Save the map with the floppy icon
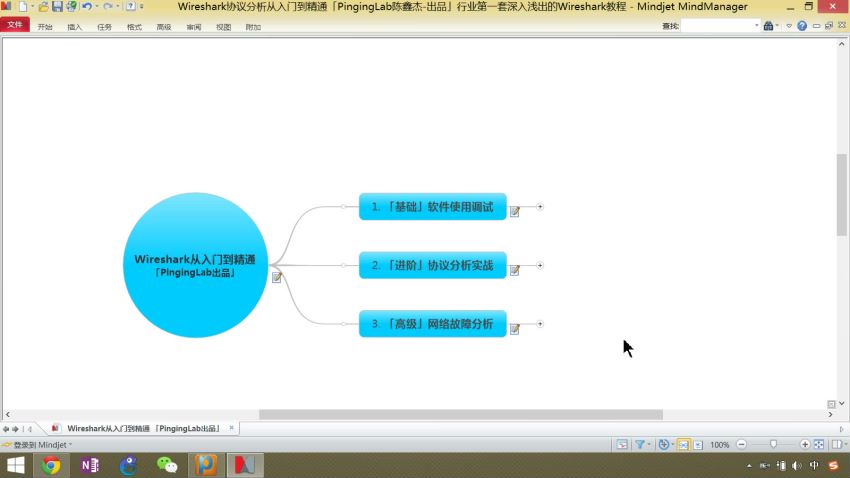 [57, 7]
